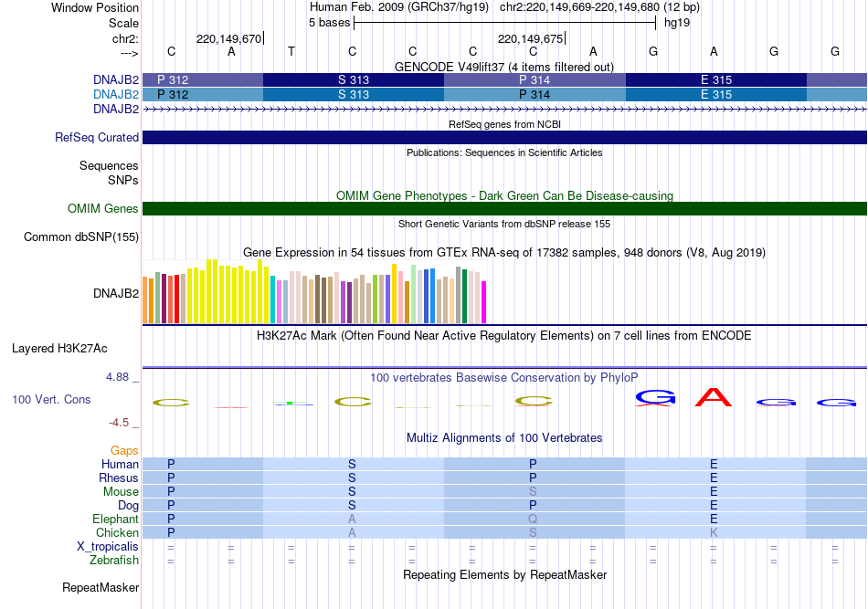Open the RefSeq genes from NCBI track title
868x609 pixels.
pyautogui.click(x=504, y=124)
